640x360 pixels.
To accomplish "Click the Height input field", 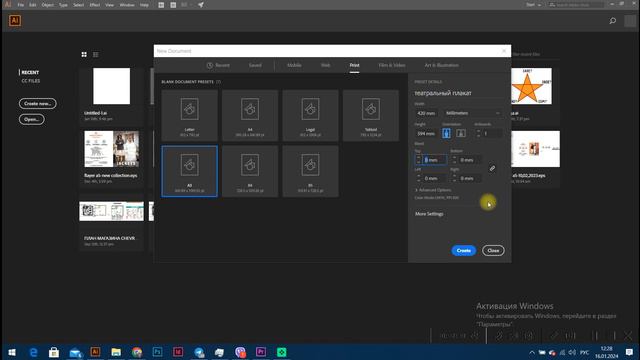I will pos(427,133).
